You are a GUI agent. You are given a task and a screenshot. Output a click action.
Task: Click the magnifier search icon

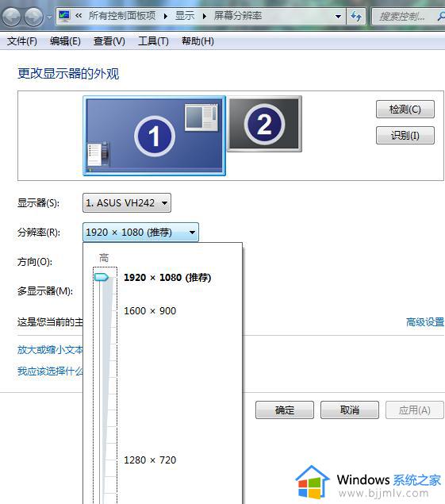(441, 16)
